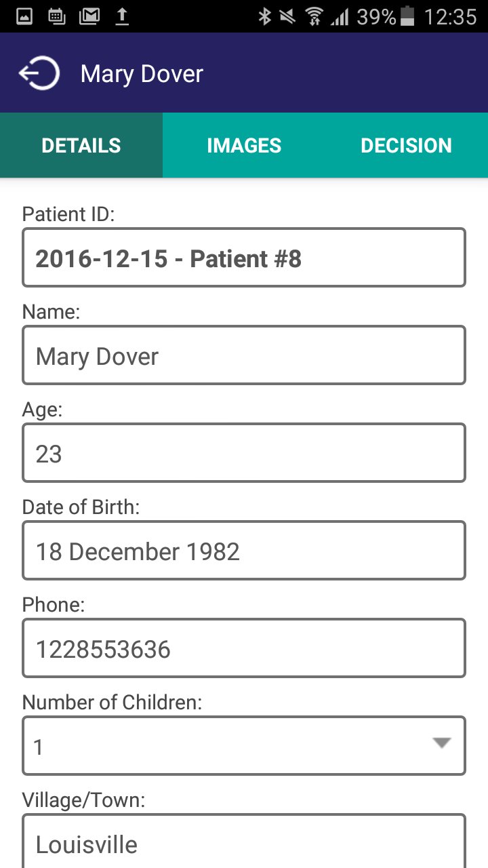Select the Details tab
The width and height of the screenshot is (488, 868).
click(x=81, y=146)
